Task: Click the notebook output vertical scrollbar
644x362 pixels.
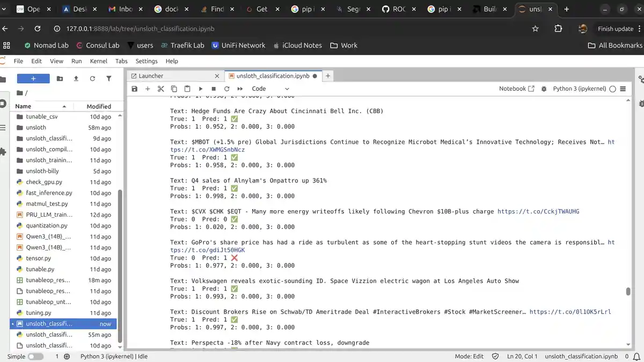Action: tap(628, 291)
